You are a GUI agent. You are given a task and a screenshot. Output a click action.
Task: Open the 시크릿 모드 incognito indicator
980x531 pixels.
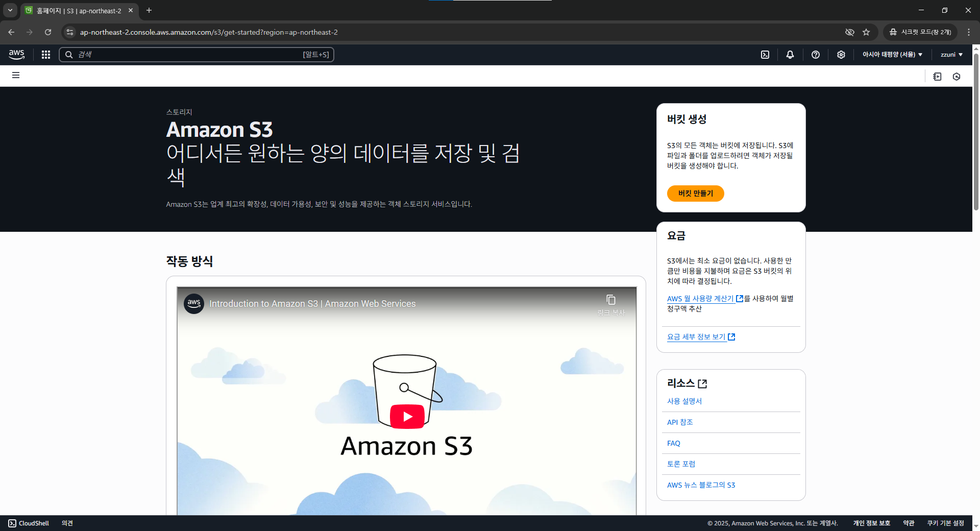[920, 32]
